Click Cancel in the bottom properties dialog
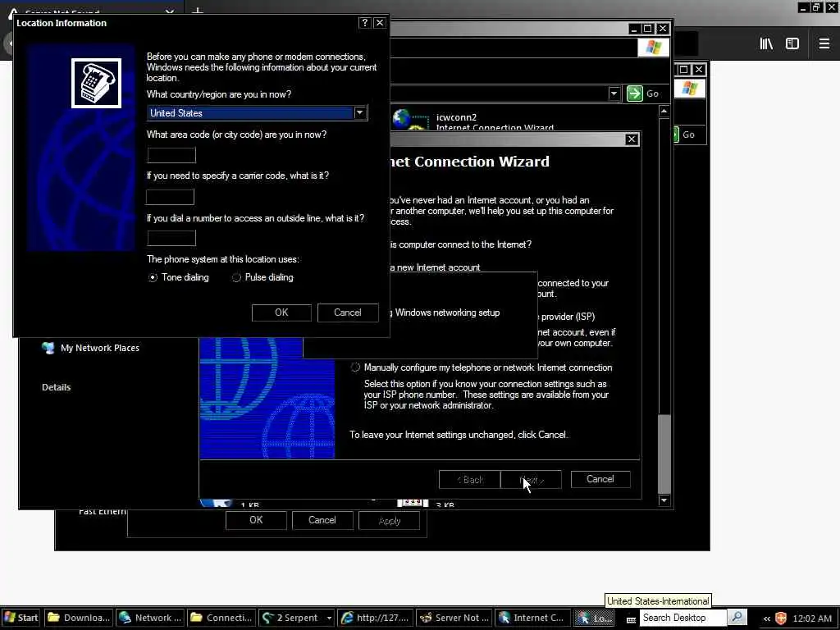The width and height of the screenshot is (840, 630). pyautogui.click(x=322, y=520)
